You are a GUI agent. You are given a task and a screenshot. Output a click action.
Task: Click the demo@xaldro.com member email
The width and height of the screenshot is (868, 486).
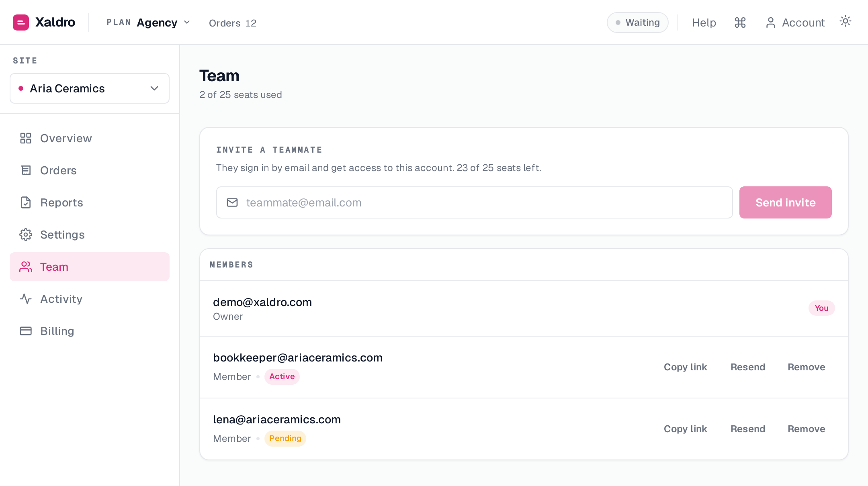click(x=262, y=302)
